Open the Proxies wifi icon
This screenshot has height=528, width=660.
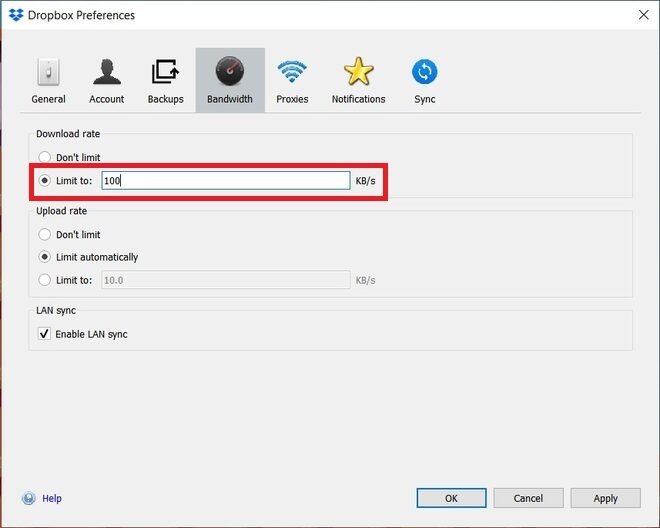pyautogui.click(x=292, y=72)
